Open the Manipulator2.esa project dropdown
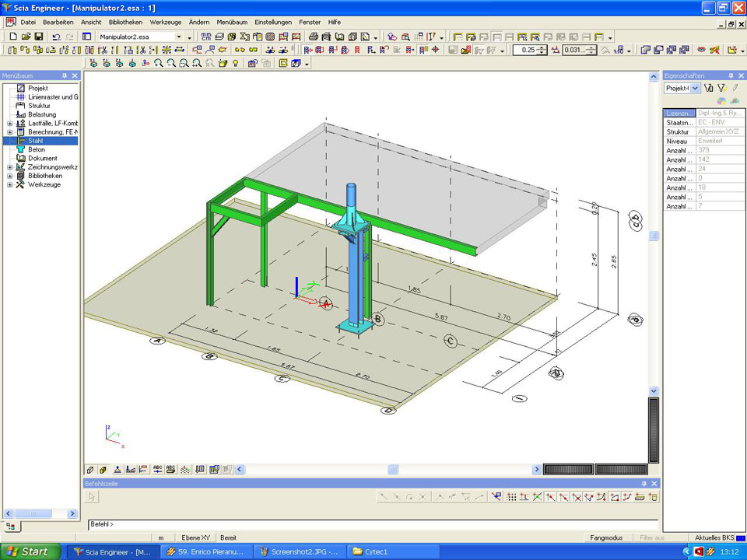Screen dimensions: 747x560 click(x=178, y=37)
